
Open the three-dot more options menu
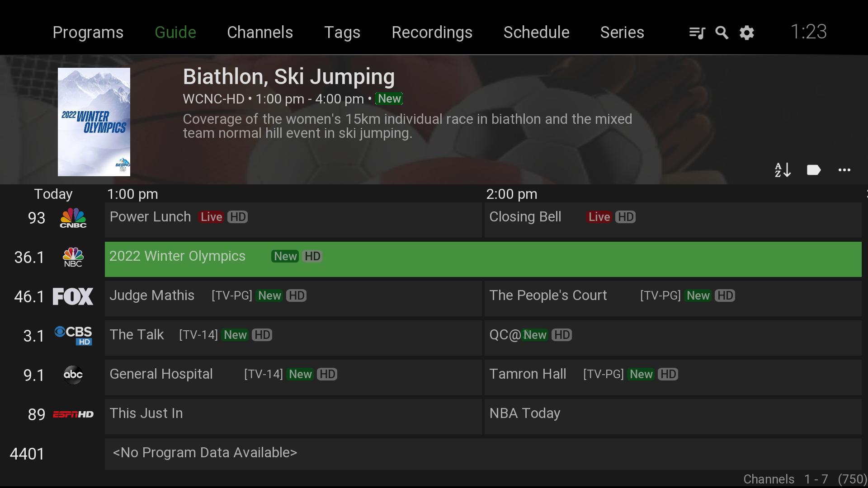[844, 170]
